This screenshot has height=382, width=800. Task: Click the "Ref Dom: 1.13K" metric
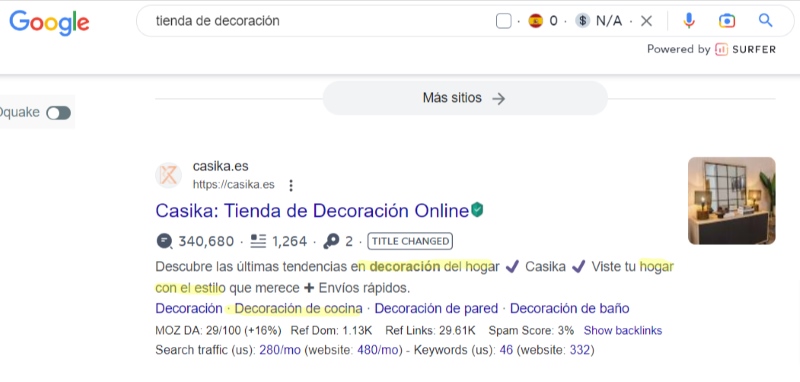click(332, 330)
